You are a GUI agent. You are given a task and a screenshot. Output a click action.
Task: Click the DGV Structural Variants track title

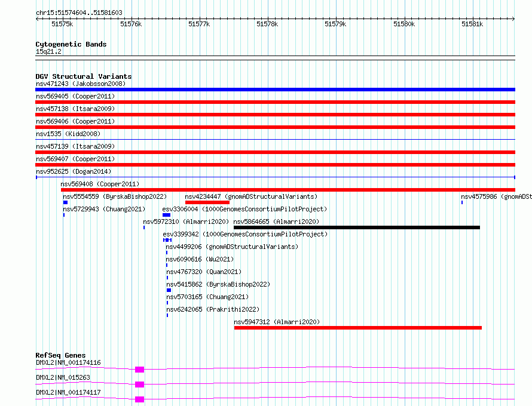pos(84,76)
